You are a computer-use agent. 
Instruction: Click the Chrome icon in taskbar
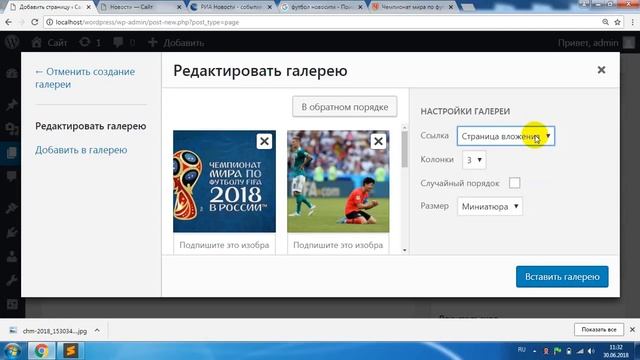pyautogui.click(x=41, y=351)
